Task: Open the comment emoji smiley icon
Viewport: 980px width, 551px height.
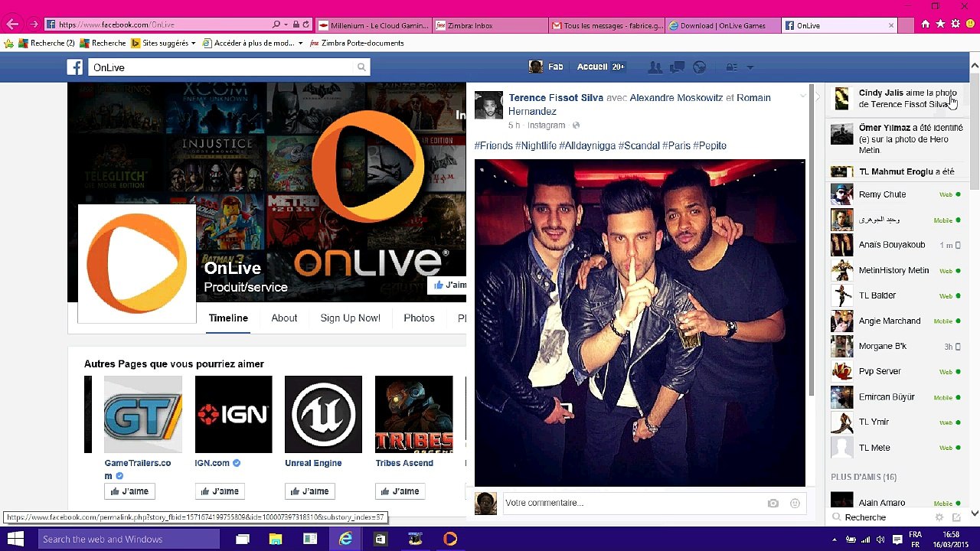Action: coord(795,503)
